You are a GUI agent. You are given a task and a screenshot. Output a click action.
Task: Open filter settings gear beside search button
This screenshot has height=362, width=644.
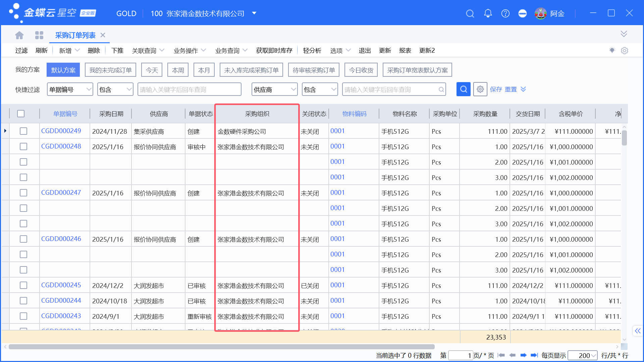pos(480,89)
